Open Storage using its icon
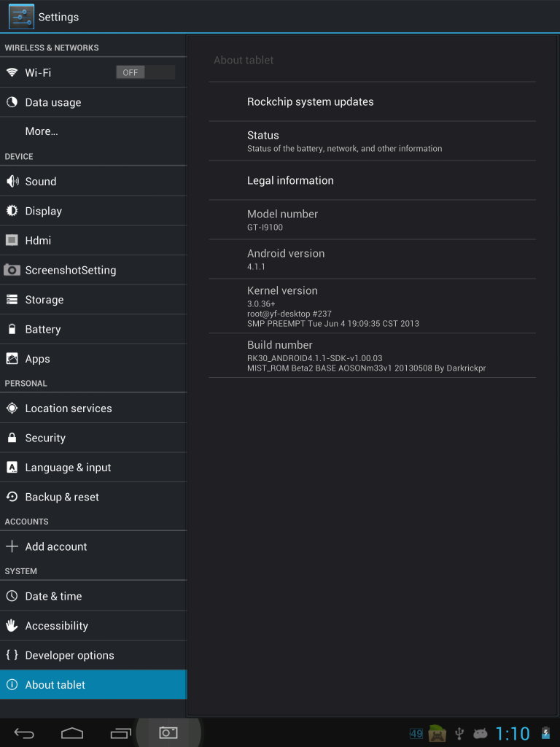Image resolution: width=560 pixels, height=747 pixels. pos(12,300)
